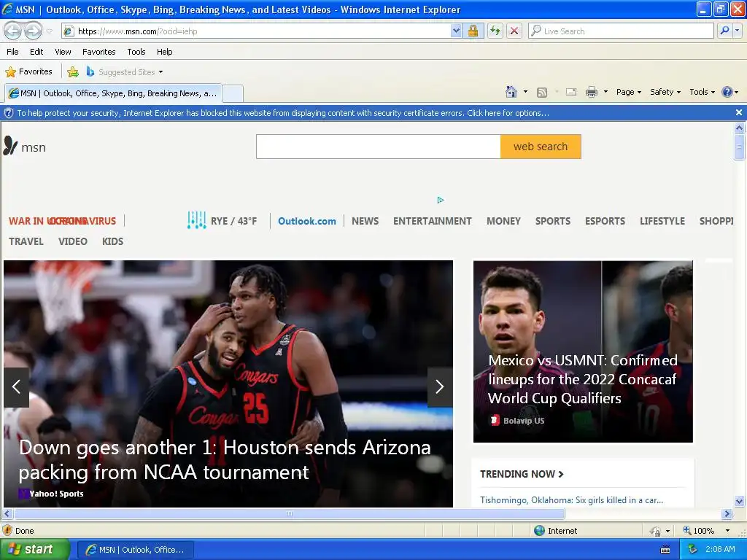Screen dimensions: 747x560
Task: Print the page with the printer icon
Action: coord(591,92)
